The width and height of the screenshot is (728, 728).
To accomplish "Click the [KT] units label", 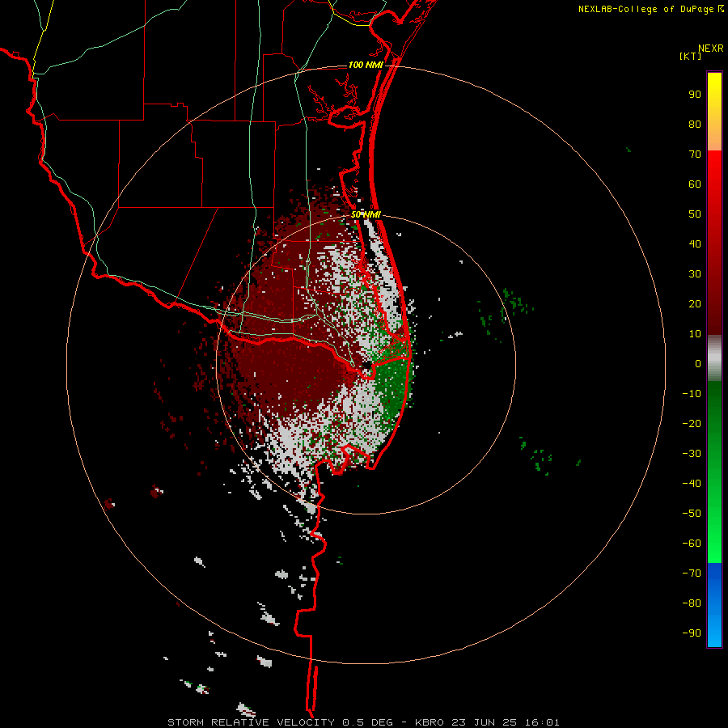I will pos(691,56).
